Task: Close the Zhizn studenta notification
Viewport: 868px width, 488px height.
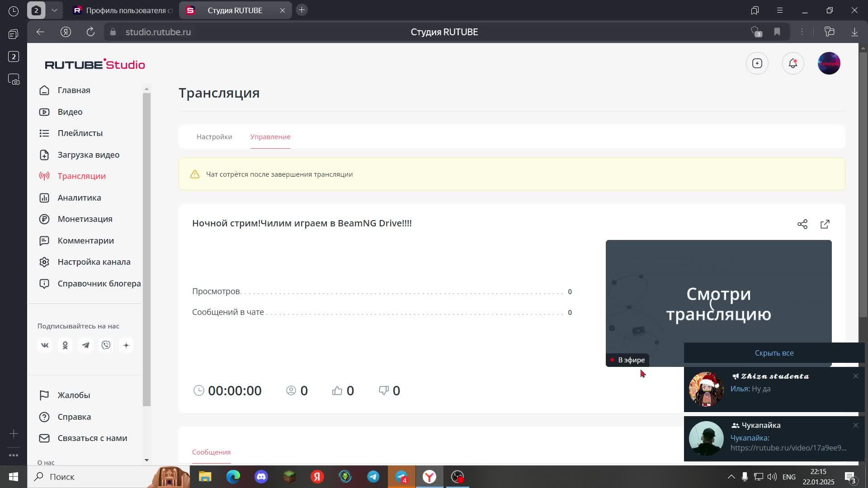Action: pyautogui.click(x=856, y=376)
